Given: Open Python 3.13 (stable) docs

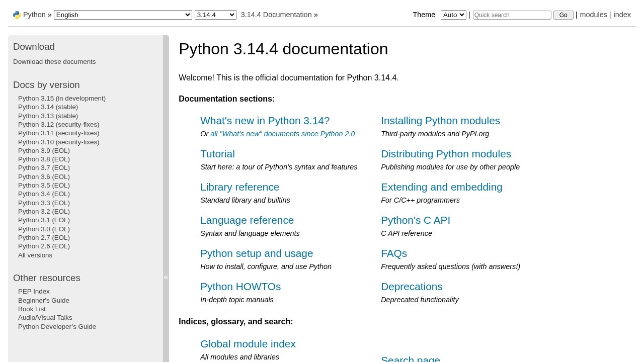Looking at the screenshot, I should coord(48,116).
